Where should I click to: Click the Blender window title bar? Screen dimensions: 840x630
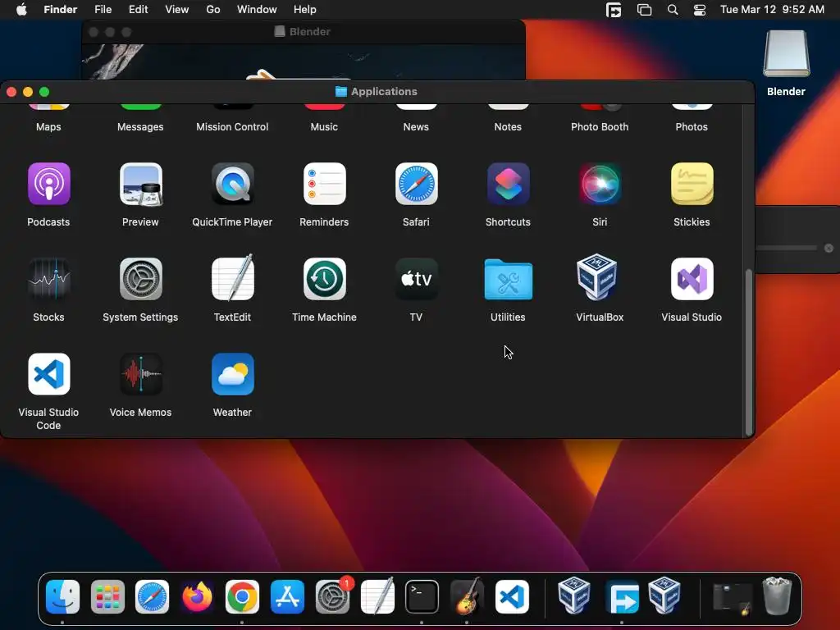(304, 32)
